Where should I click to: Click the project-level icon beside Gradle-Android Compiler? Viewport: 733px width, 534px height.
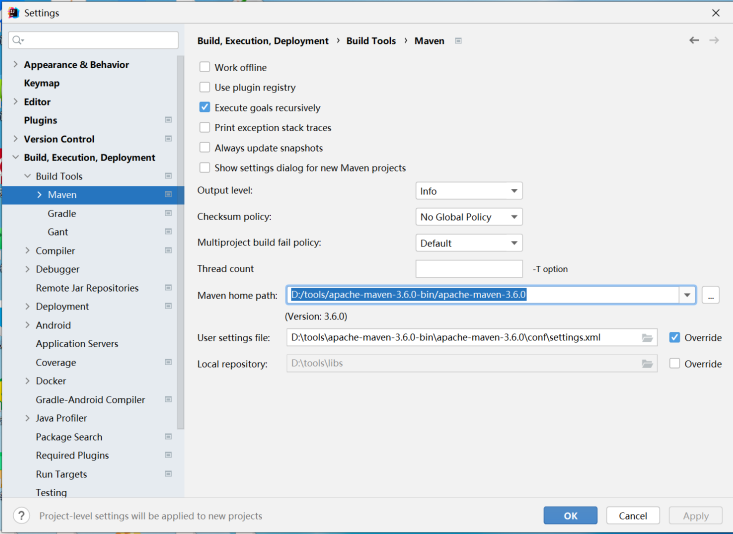tap(168, 399)
